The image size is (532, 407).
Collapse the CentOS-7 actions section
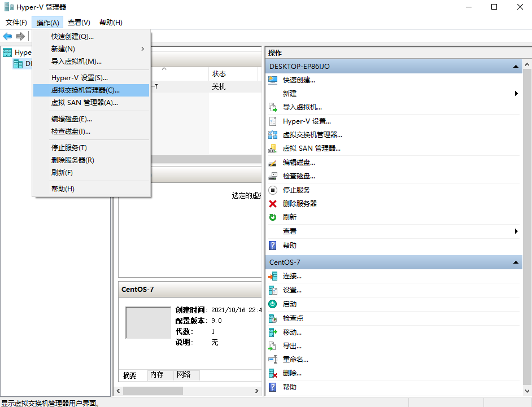tap(516, 262)
